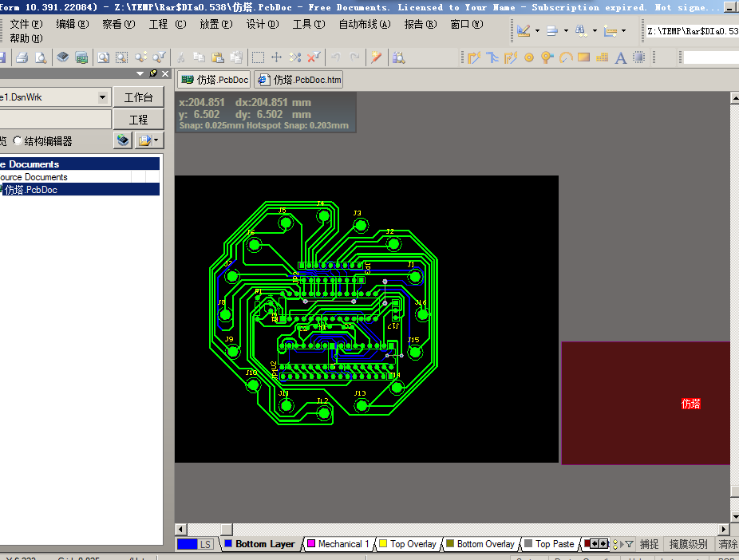Open the Dimension tools dropdown arrow
The image size is (739, 560).
[x=623, y=31]
